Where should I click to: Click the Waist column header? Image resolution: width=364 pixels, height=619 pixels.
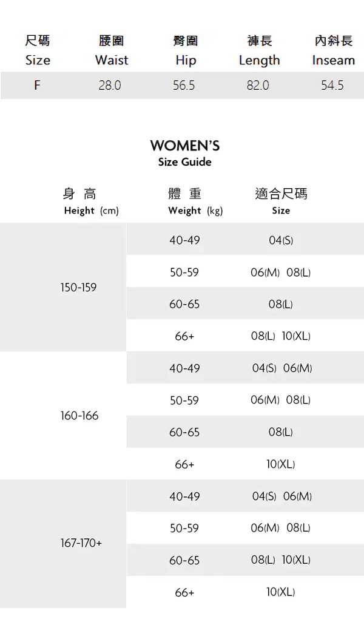[112, 51]
